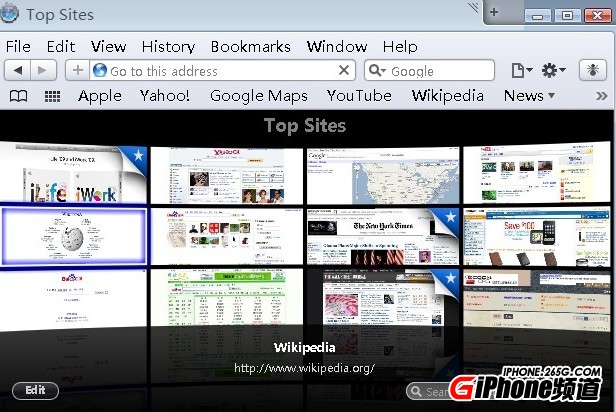Open the News bookmarks dropdown
Screen dimensions: 616x412
529,95
